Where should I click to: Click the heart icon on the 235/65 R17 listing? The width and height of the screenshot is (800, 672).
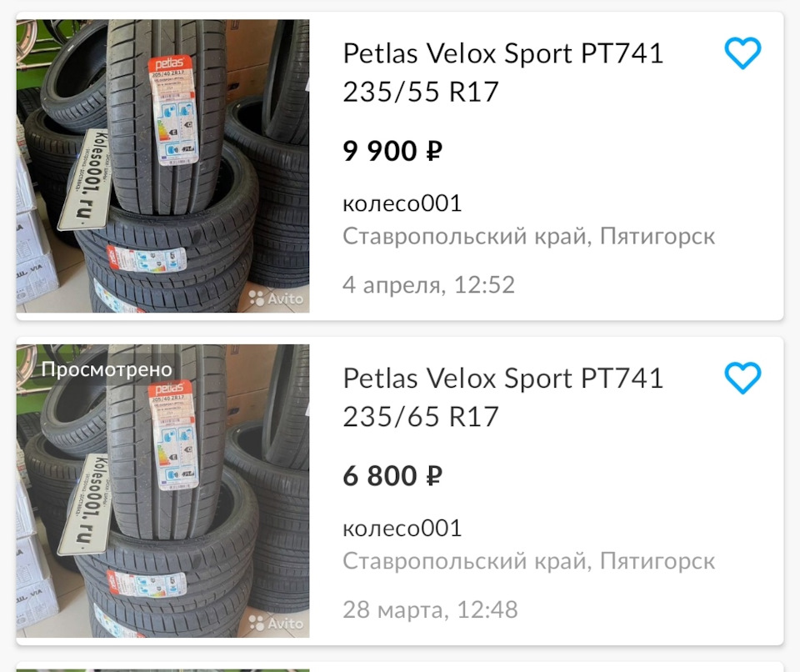point(742,378)
